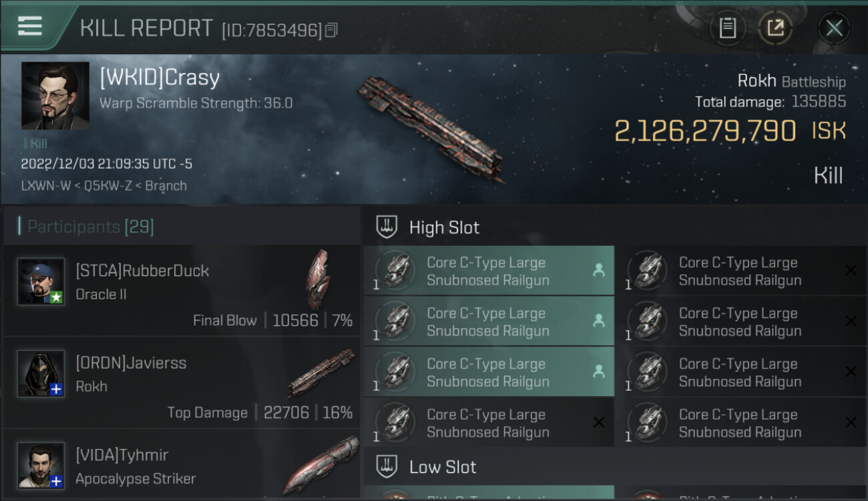
Task: Click the Crasy character portrait
Action: [x=55, y=96]
